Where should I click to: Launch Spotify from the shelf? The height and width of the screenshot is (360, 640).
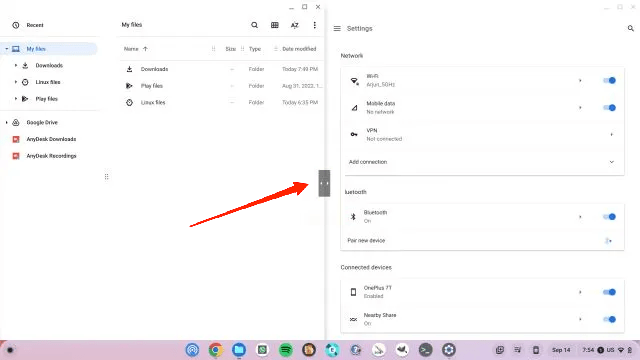click(286, 350)
